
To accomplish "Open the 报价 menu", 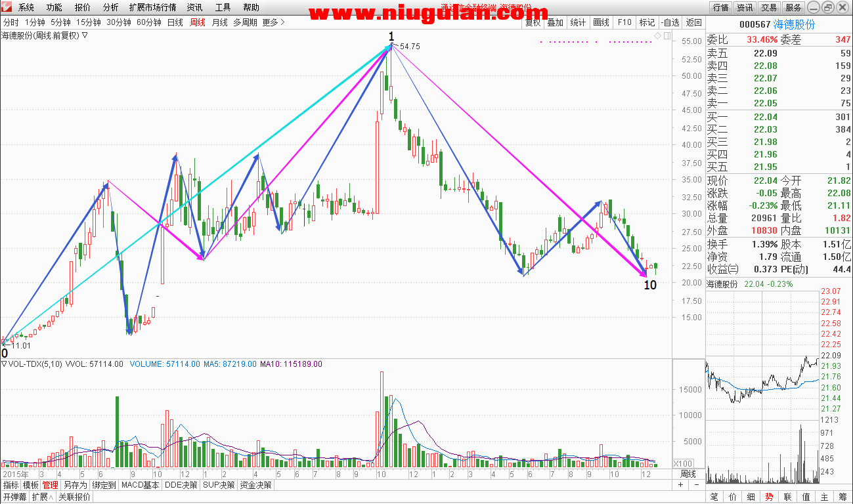I will pyautogui.click(x=83, y=7).
